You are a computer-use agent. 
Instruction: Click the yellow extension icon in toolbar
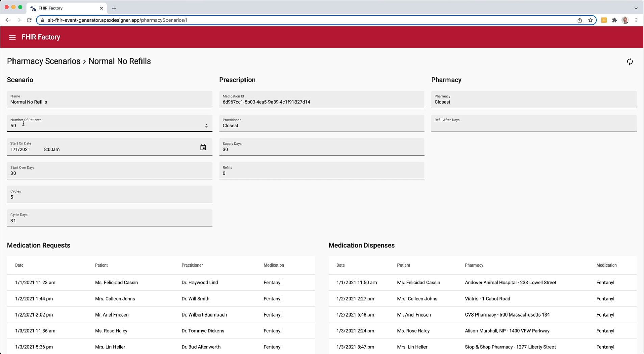pyautogui.click(x=604, y=20)
